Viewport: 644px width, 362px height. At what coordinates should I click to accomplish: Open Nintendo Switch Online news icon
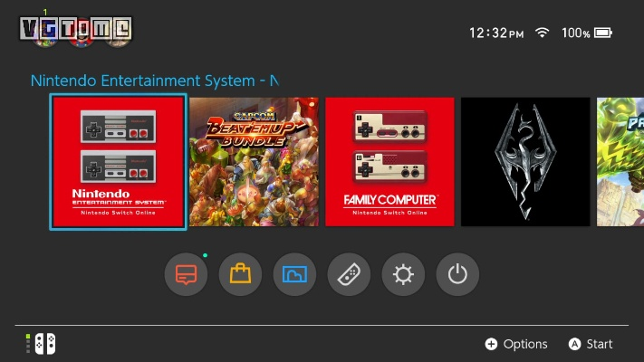(x=186, y=274)
